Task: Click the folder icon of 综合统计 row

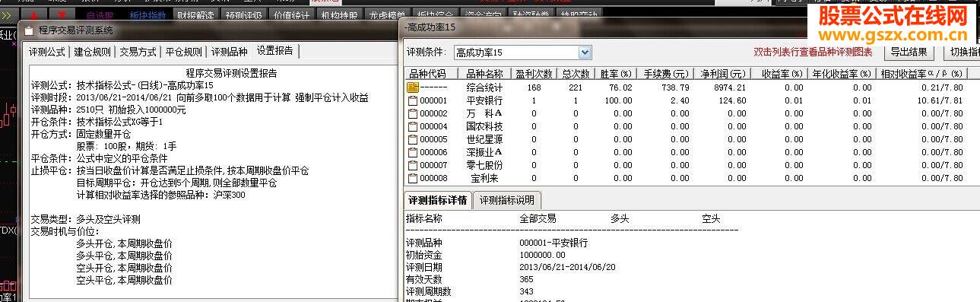Action: (x=413, y=87)
